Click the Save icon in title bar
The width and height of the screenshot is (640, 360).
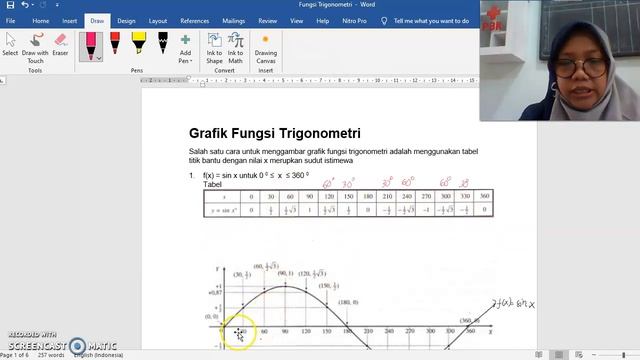point(10,5)
